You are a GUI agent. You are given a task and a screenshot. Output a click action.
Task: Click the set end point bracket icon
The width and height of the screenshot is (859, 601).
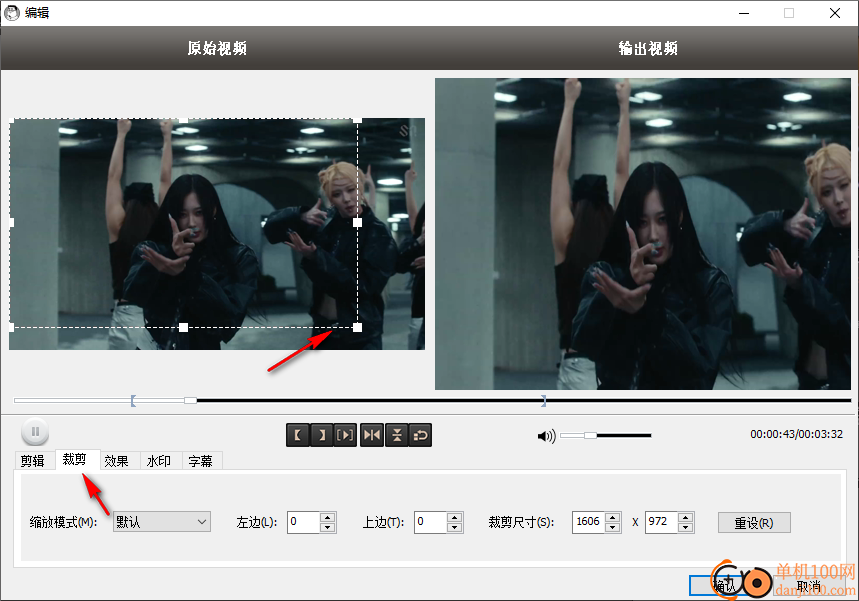(x=322, y=435)
